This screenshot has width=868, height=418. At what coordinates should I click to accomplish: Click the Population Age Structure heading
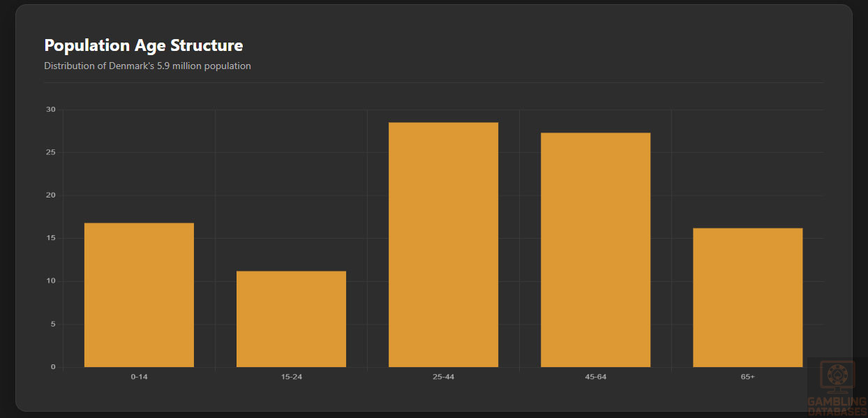[x=143, y=45]
